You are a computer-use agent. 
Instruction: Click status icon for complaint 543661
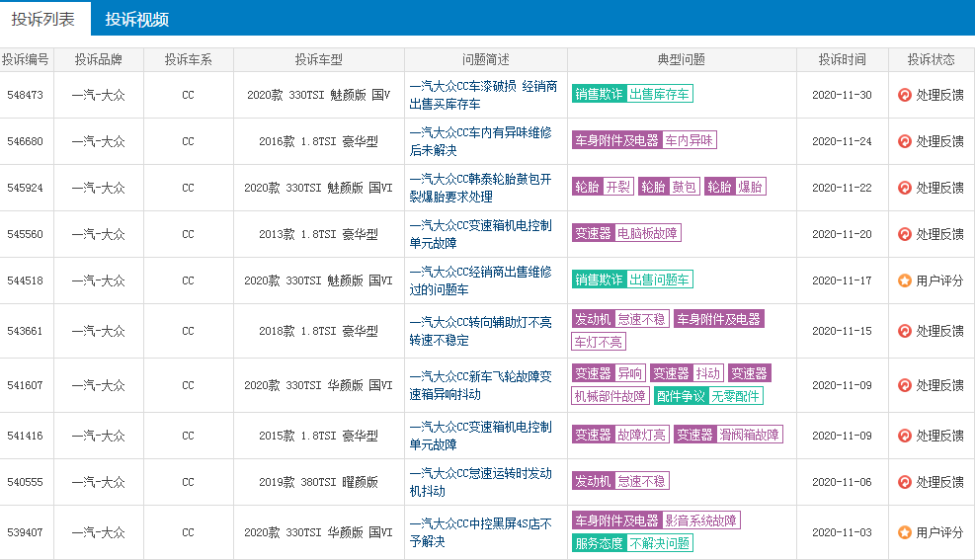(x=904, y=331)
